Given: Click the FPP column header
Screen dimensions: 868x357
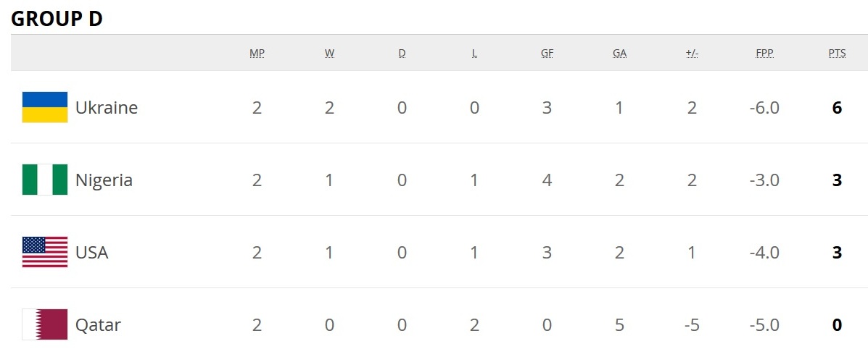Looking at the screenshot, I should [x=764, y=53].
